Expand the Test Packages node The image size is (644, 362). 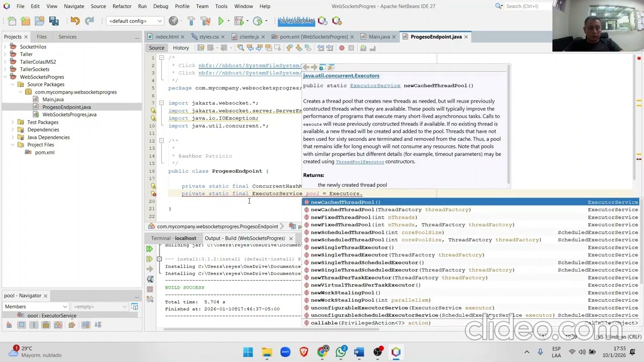pos(13,122)
